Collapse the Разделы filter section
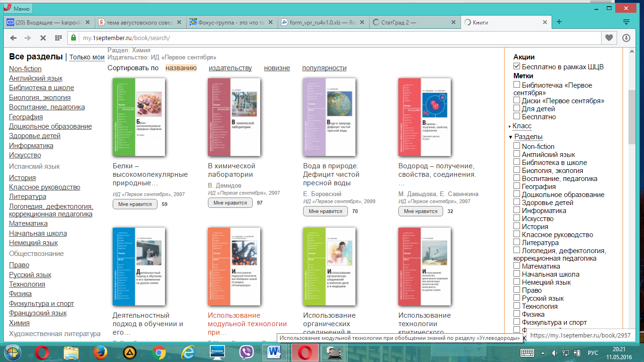This screenshot has height=362, width=644. [528, 137]
